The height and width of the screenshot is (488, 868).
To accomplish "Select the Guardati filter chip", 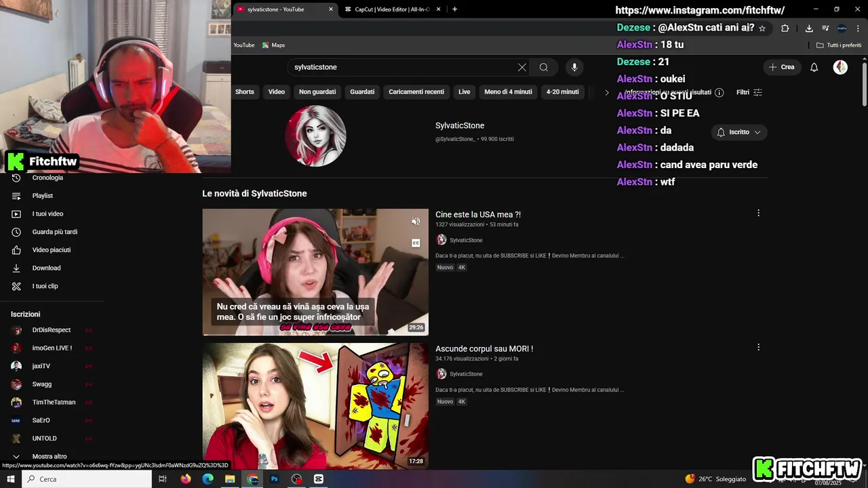I will click(362, 92).
